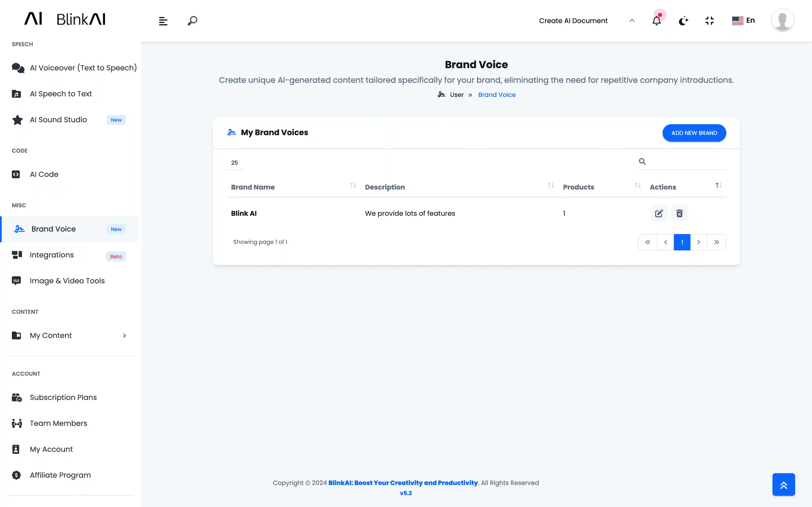Viewport: 812px width, 507px height.
Task: Click the scroll-to-top arrow button
Action: 784,484
